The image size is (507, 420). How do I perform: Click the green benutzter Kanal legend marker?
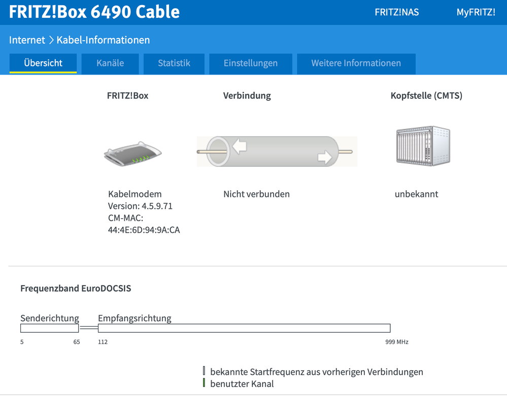click(204, 383)
